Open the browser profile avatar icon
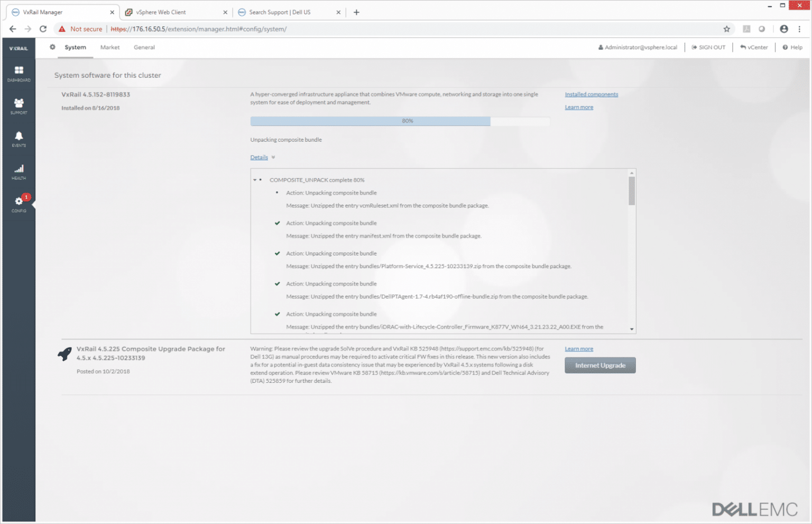This screenshot has width=812, height=524. point(784,29)
